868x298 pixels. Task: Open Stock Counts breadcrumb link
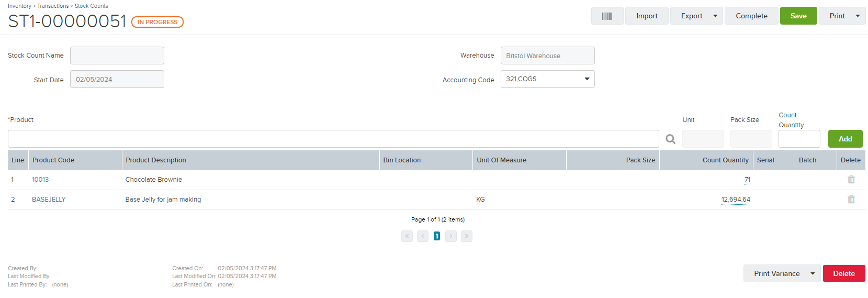(92, 6)
